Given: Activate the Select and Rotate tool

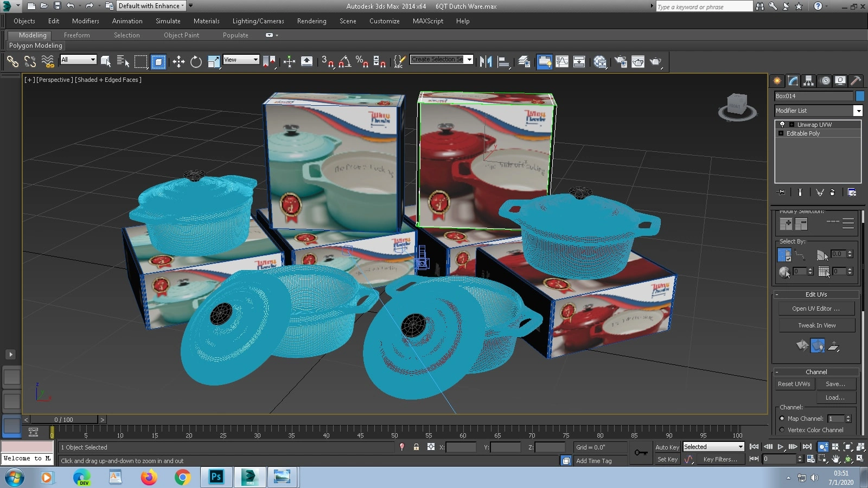Looking at the screenshot, I should coord(196,62).
